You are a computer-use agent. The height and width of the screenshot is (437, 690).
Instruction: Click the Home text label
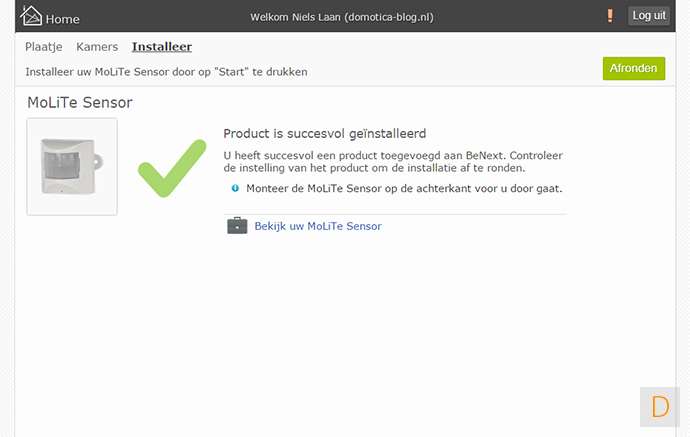62,19
